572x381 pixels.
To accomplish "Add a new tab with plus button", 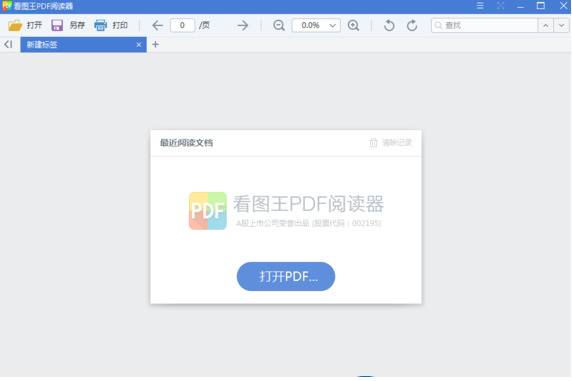I will [155, 45].
